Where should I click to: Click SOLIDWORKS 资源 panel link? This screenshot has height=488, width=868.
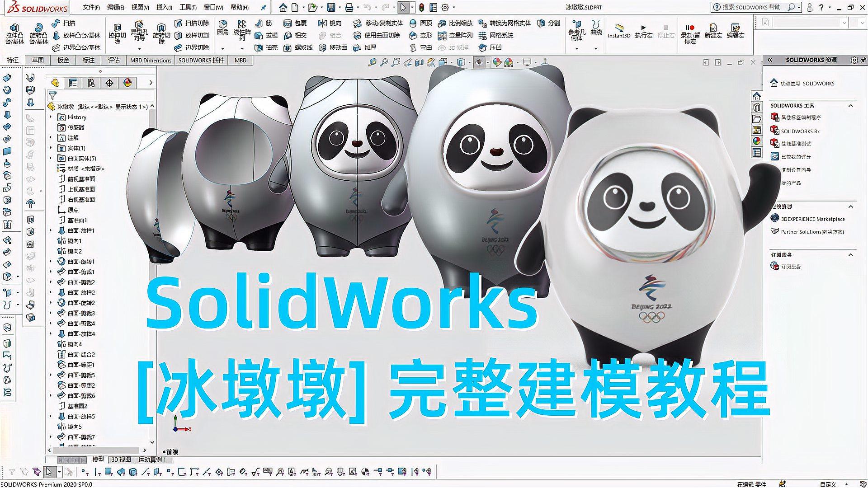tap(814, 61)
